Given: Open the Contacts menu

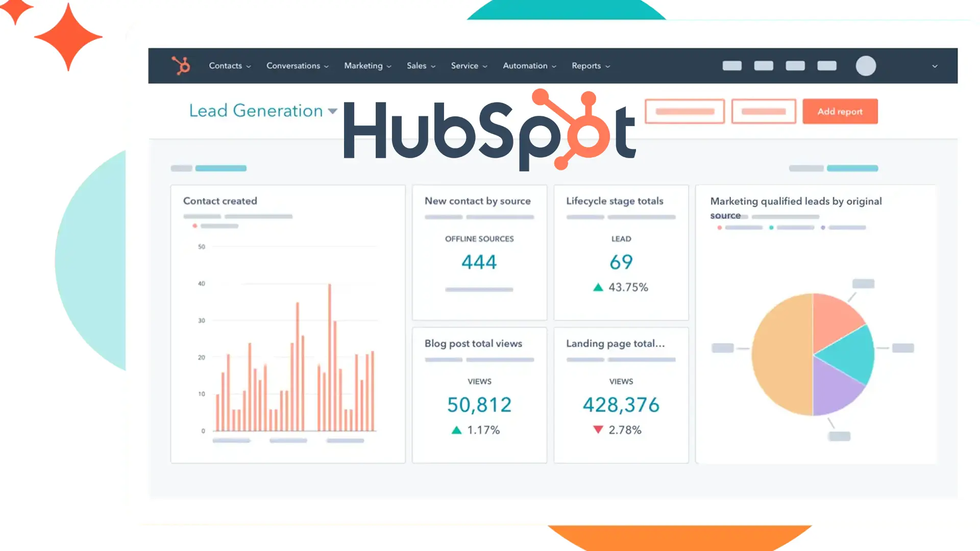Looking at the screenshot, I should (230, 66).
